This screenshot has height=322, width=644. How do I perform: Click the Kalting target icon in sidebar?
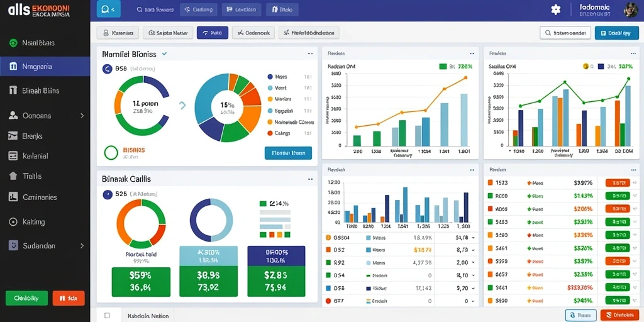point(13,222)
